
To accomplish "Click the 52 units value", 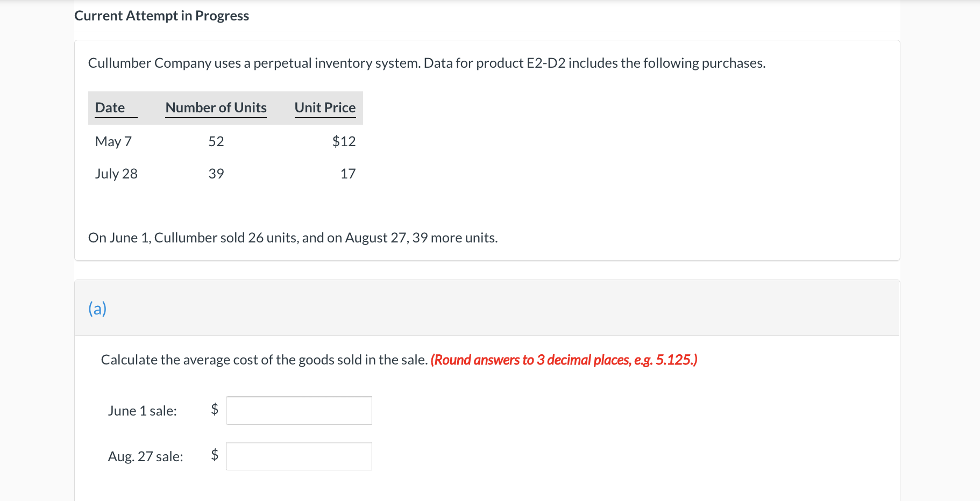I will point(216,141).
